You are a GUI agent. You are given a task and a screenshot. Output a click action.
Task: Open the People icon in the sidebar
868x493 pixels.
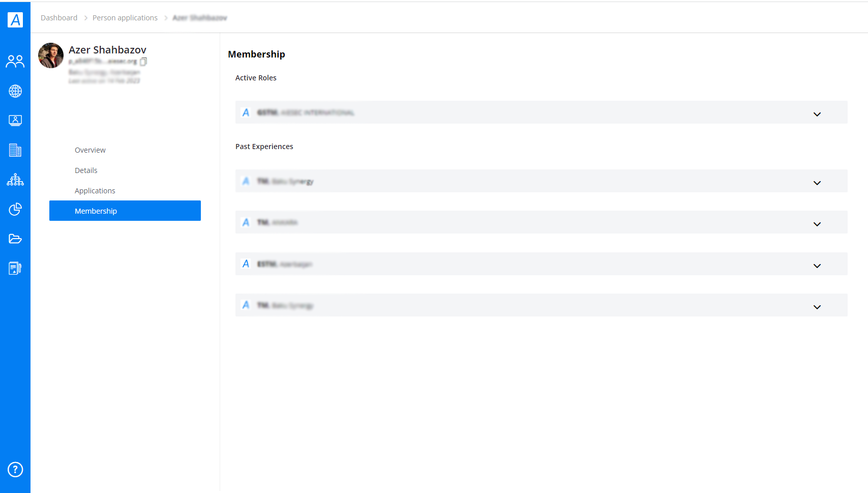coord(15,62)
